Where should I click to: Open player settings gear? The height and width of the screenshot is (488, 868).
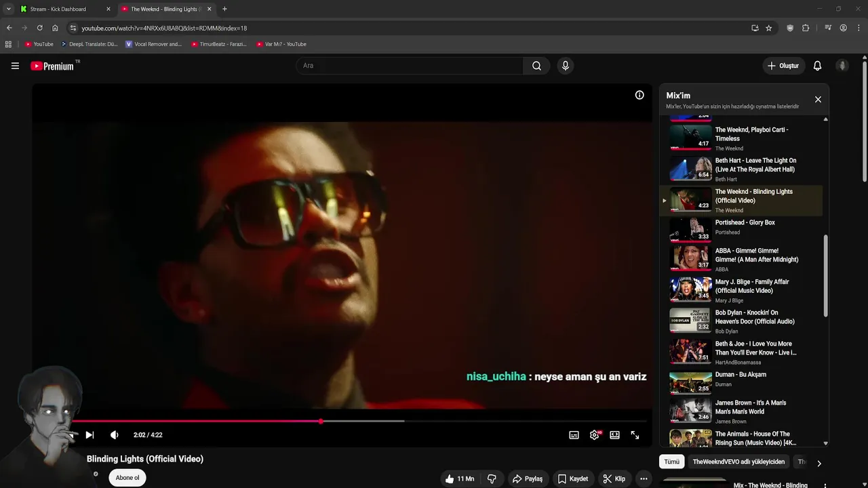point(595,435)
